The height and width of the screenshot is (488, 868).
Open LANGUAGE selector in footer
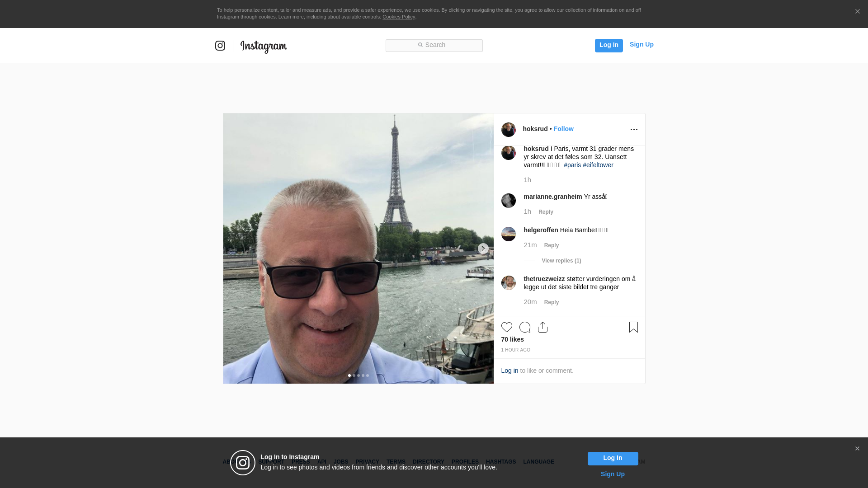pos(538,462)
